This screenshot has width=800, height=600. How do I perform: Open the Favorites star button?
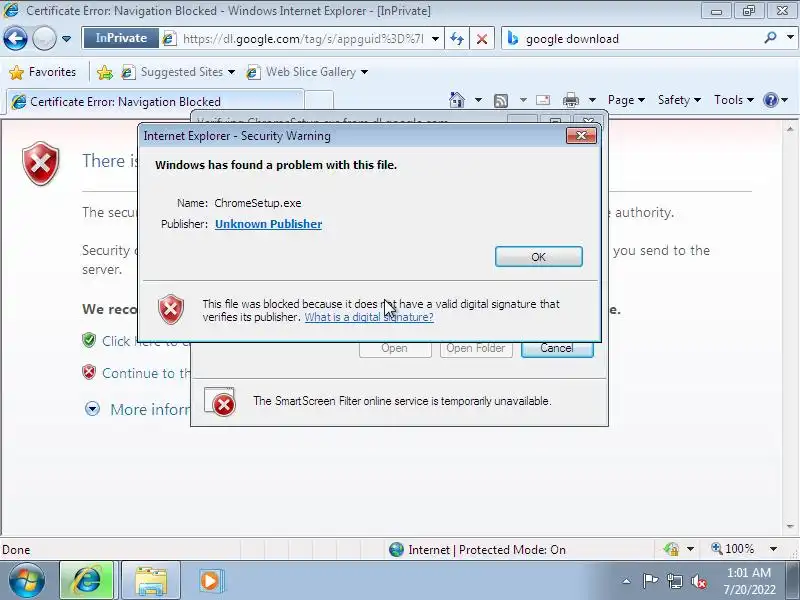point(43,72)
